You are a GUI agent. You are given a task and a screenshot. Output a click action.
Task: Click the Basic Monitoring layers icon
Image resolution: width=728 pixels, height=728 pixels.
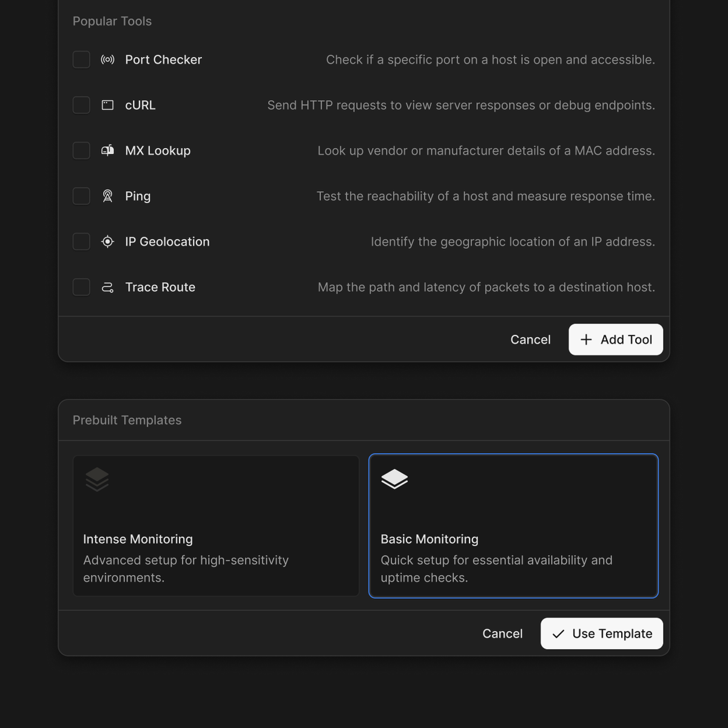394,479
